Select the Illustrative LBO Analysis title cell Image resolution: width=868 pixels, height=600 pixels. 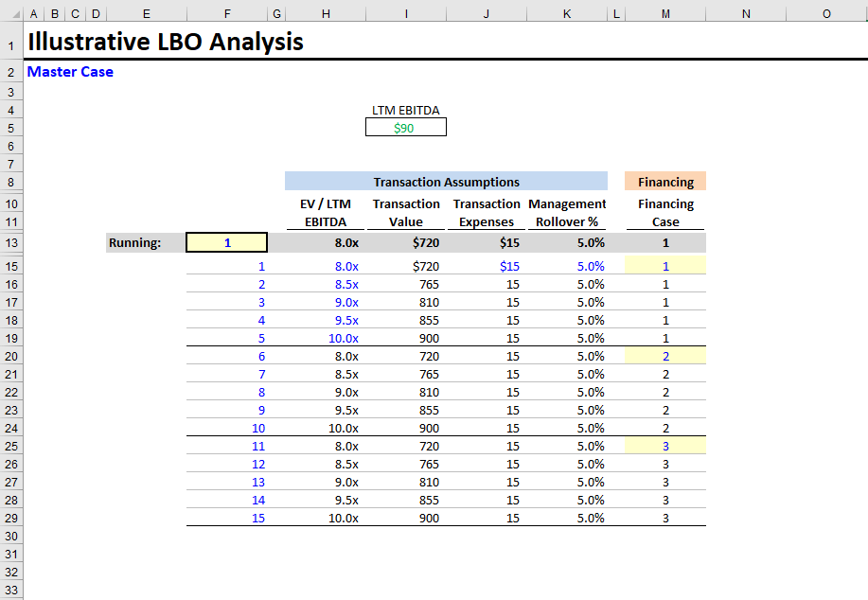point(164,42)
